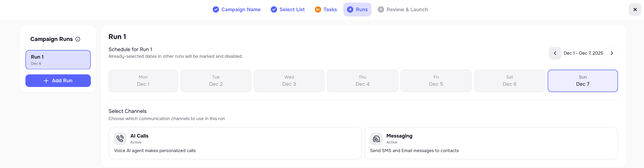Click the info icon beside Campaign Runs
The image size is (644, 168).
point(78,39)
